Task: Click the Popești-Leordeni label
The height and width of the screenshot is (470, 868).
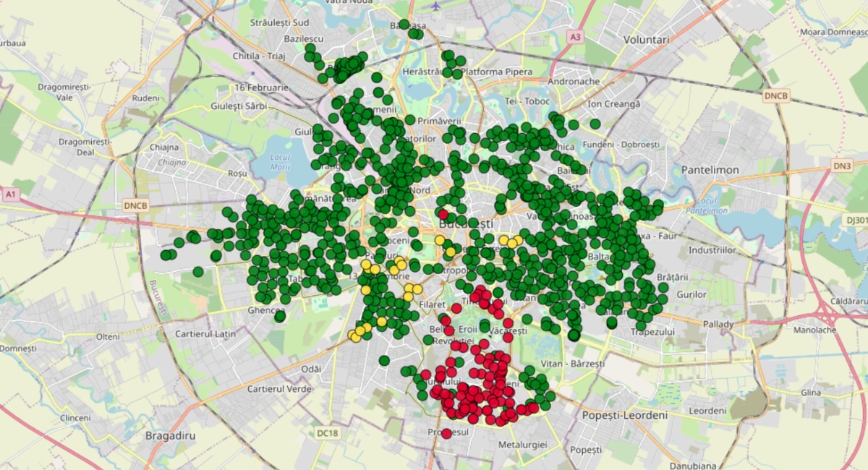Action: 625,416
